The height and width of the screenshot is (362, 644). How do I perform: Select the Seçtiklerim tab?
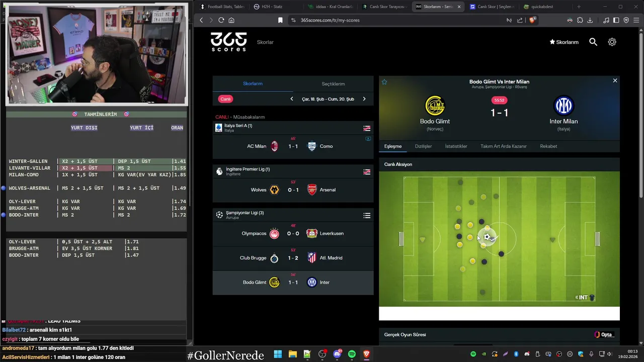333,83
